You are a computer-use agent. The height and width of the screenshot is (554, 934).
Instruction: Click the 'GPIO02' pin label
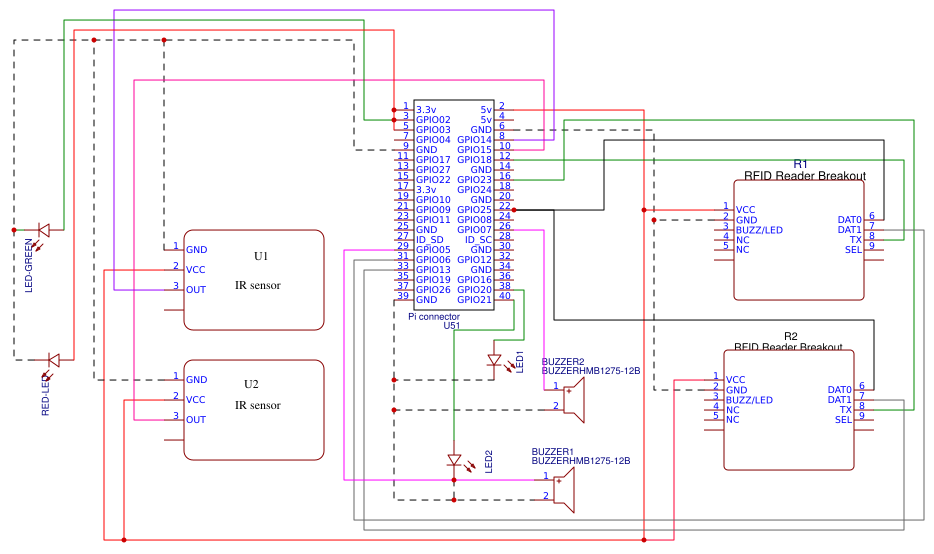pyautogui.click(x=433, y=120)
